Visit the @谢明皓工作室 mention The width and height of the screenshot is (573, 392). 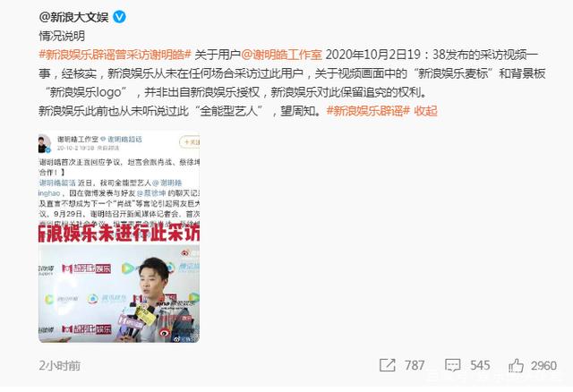[282, 55]
